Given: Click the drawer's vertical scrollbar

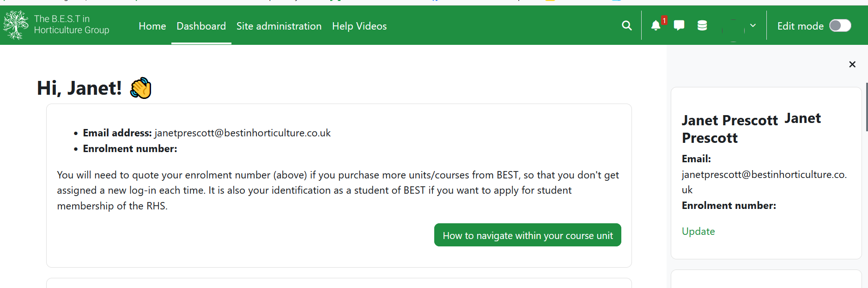Looking at the screenshot, I should [x=867, y=107].
